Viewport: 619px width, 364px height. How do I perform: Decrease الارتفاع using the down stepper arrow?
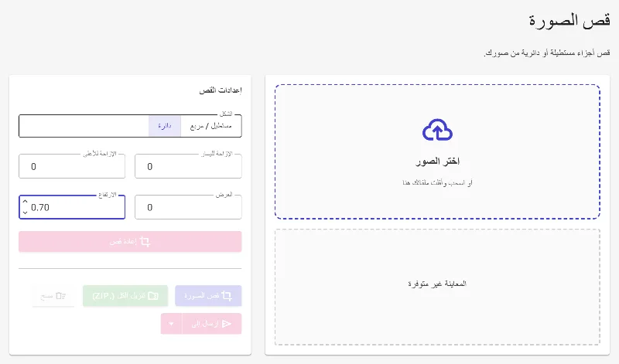pyautogui.click(x=26, y=213)
